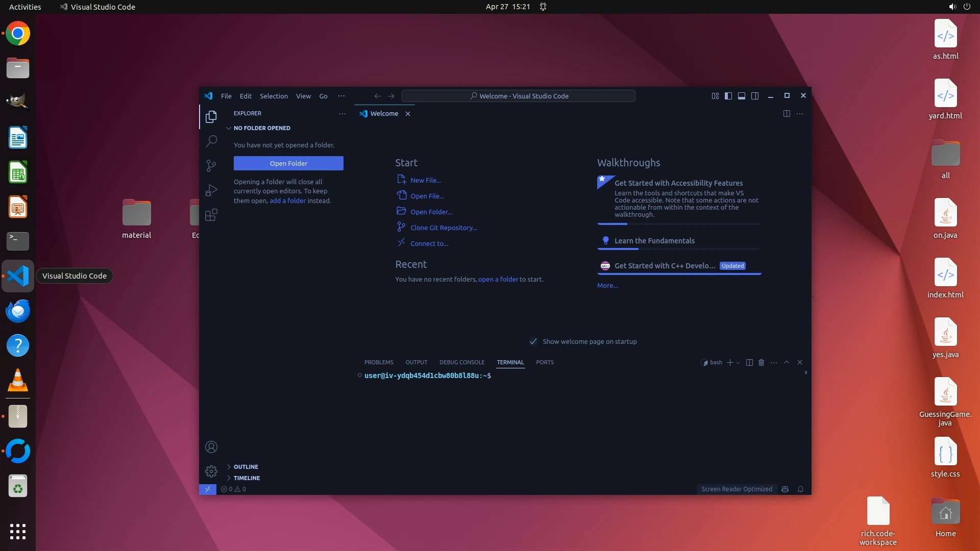Open the new terminal launch profile dropdown

coord(738,363)
